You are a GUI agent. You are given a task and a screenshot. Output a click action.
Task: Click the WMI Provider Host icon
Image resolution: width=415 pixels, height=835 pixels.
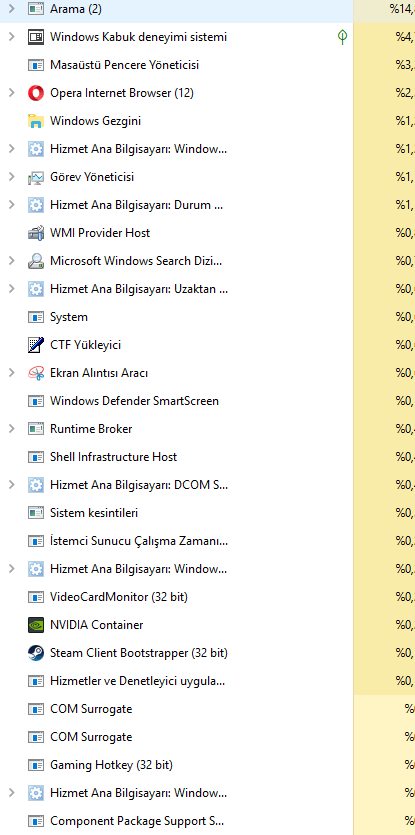tap(36, 233)
